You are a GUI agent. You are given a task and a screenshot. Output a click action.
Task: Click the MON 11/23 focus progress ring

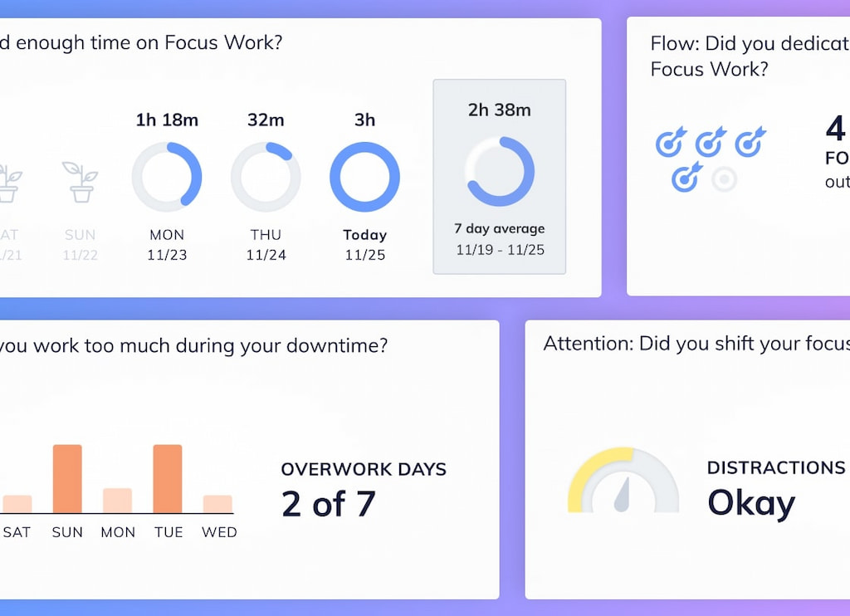pyautogui.click(x=166, y=174)
